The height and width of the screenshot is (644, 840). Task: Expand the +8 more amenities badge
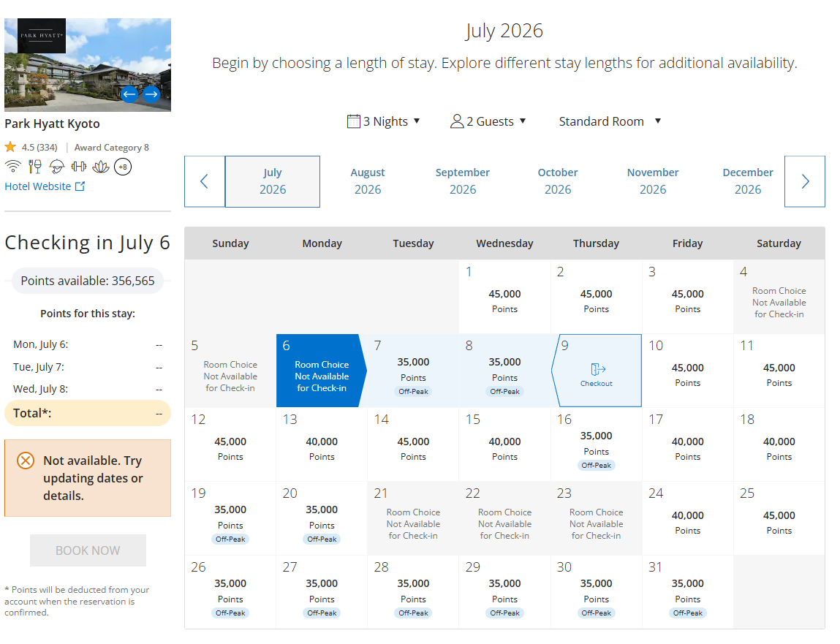pos(123,167)
